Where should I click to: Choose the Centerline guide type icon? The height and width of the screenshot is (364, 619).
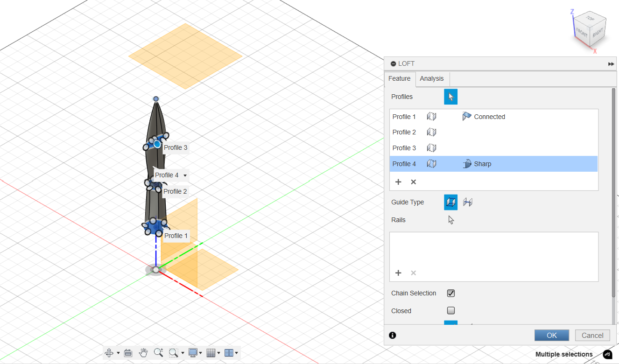(x=468, y=202)
